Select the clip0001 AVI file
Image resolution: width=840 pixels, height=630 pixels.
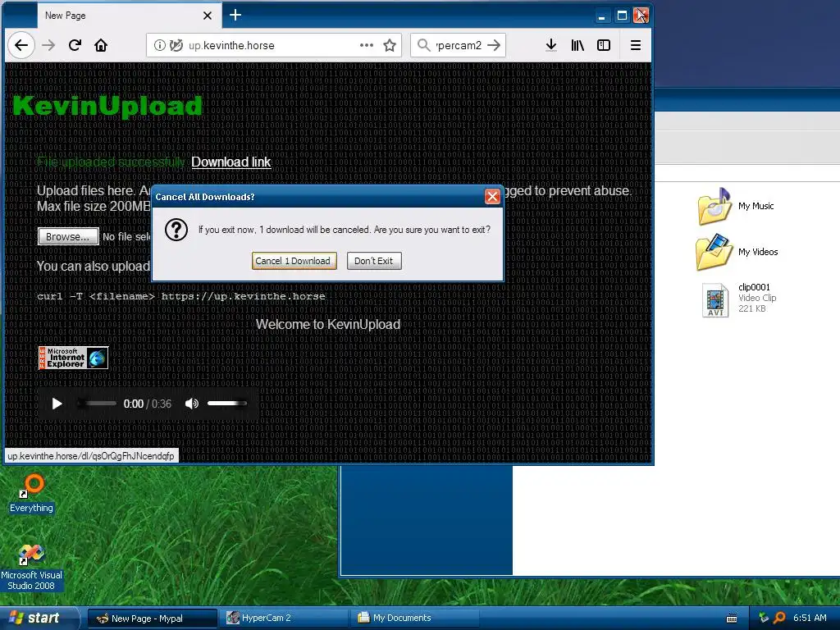[x=739, y=299]
